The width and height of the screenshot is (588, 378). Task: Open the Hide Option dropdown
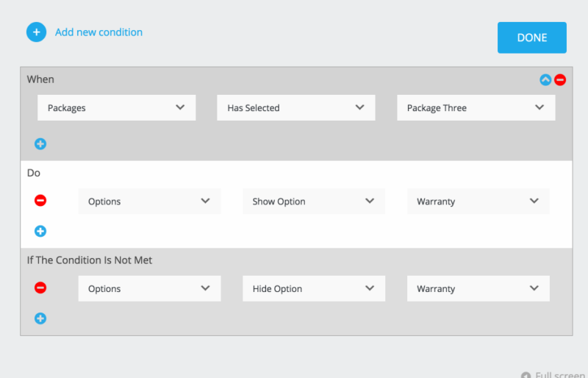pyautogui.click(x=314, y=289)
